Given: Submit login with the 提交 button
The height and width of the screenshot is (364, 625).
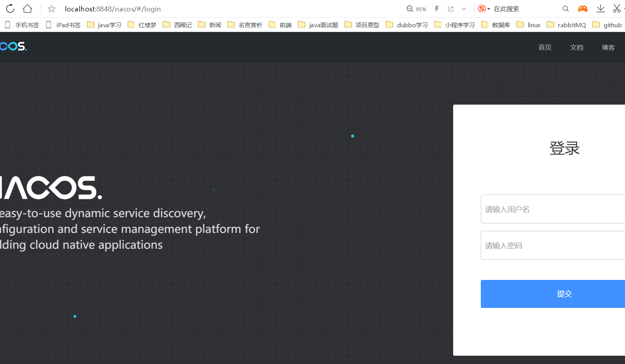Looking at the screenshot, I should 553,294.
